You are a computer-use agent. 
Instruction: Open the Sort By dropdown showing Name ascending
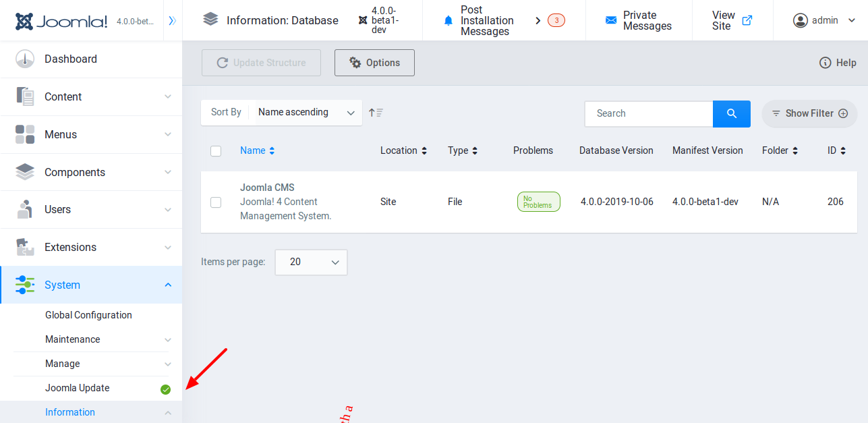(303, 112)
